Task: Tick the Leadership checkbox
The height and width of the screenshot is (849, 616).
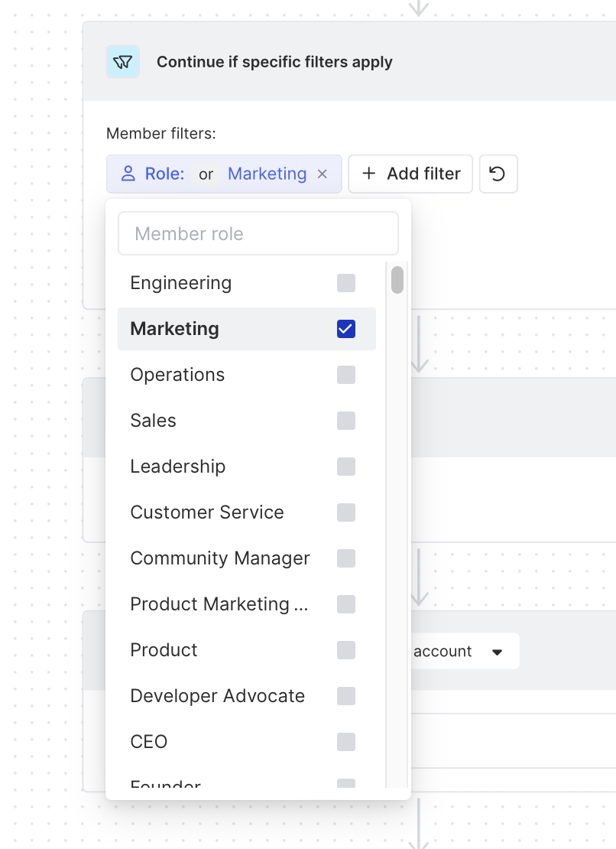Action: point(346,467)
